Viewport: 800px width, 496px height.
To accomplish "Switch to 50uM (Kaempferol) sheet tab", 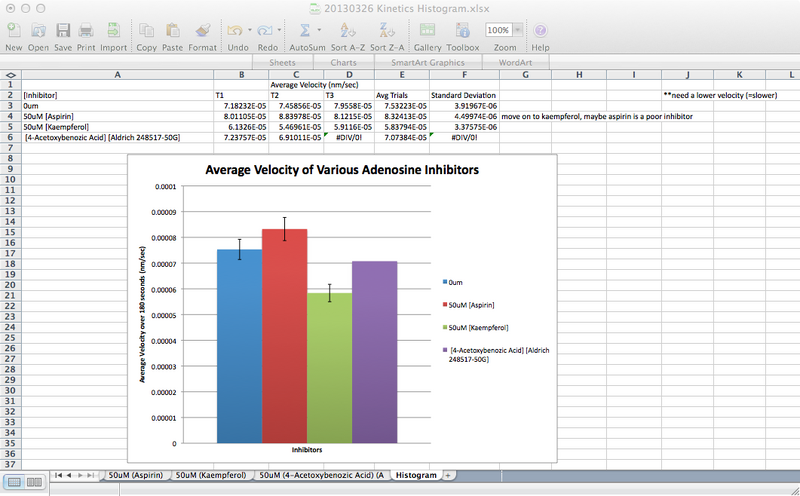I will [x=211, y=474].
